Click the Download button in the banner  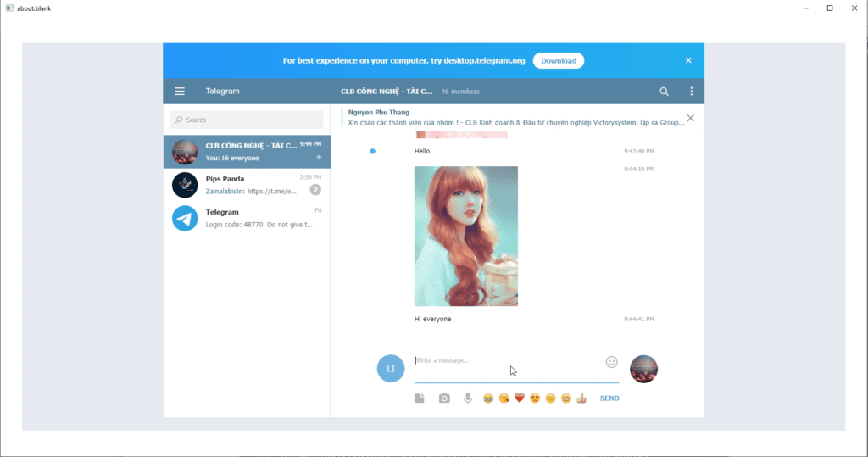point(559,61)
